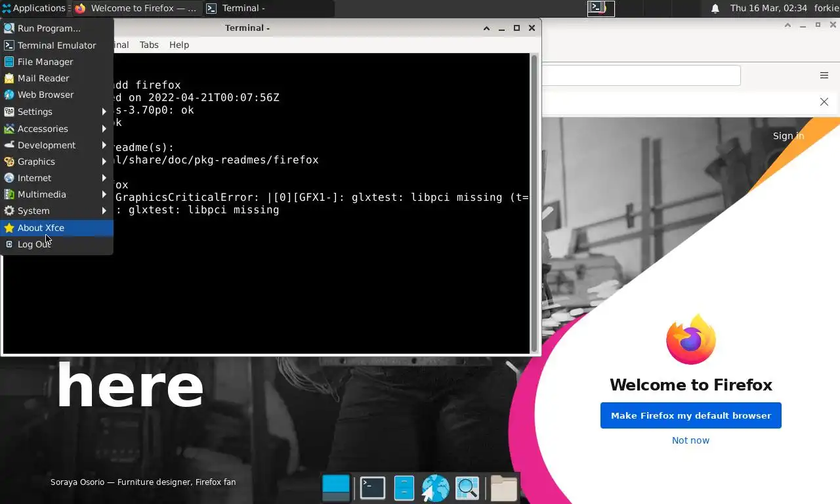Open the application finder magnifier dock icon
Image resolution: width=840 pixels, height=504 pixels.
tap(467, 488)
